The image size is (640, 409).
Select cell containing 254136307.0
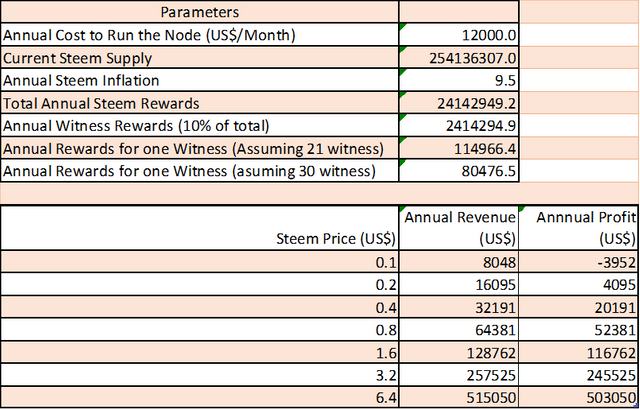(x=458, y=58)
